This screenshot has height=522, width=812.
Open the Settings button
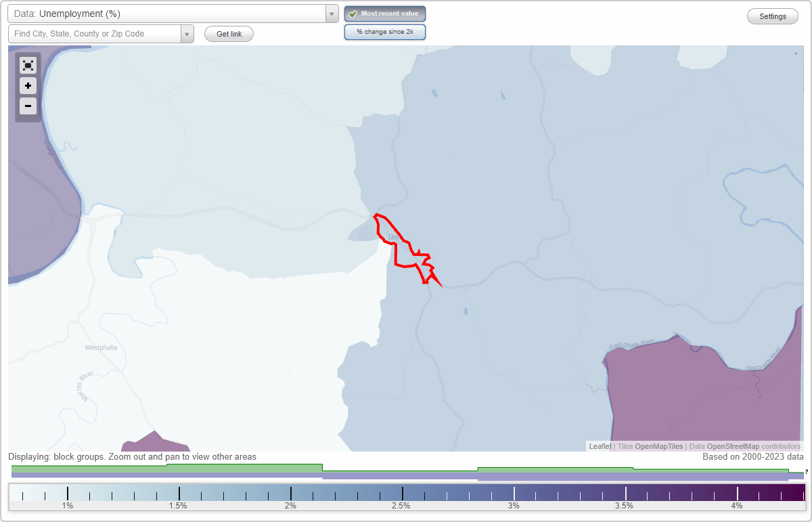773,16
